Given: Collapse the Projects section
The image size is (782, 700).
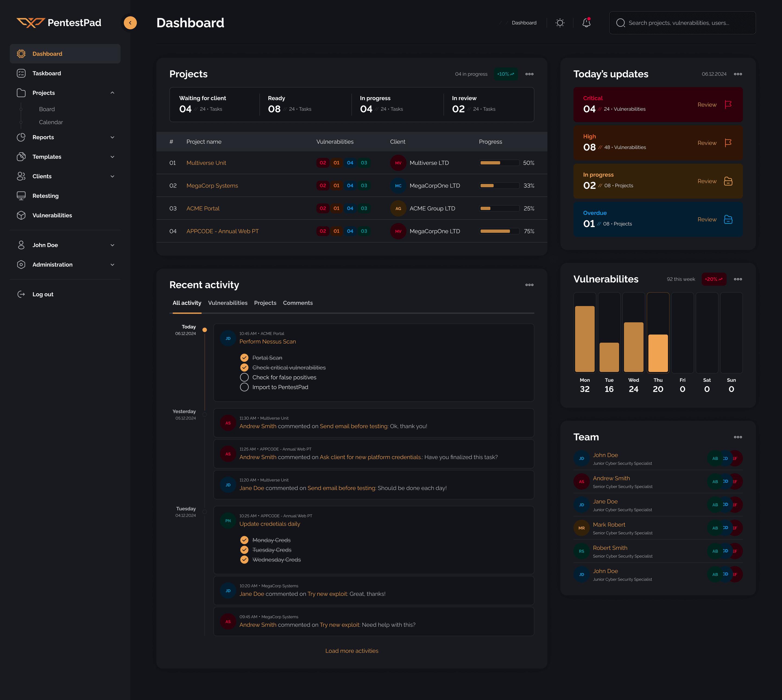Looking at the screenshot, I should [x=112, y=92].
